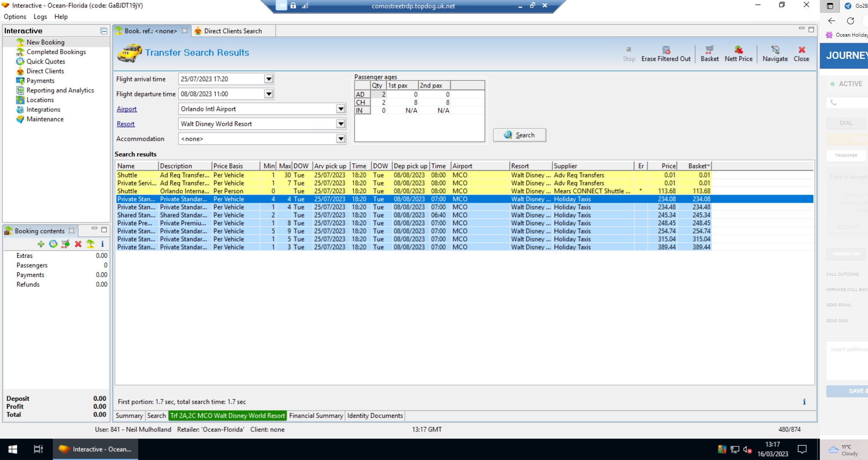Open the Interactive - Ocean taskbar button
This screenshot has width=868, height=460.
tap(96, 449)
